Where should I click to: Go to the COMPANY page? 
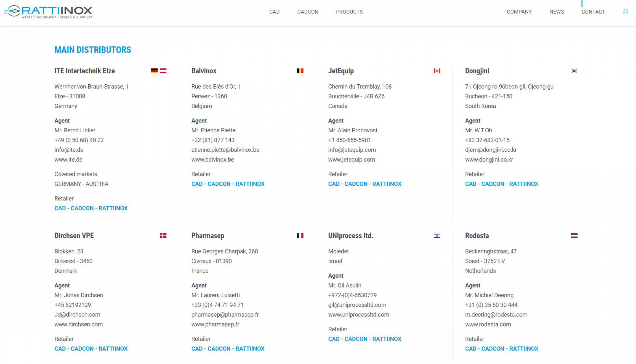click(519, 12)
